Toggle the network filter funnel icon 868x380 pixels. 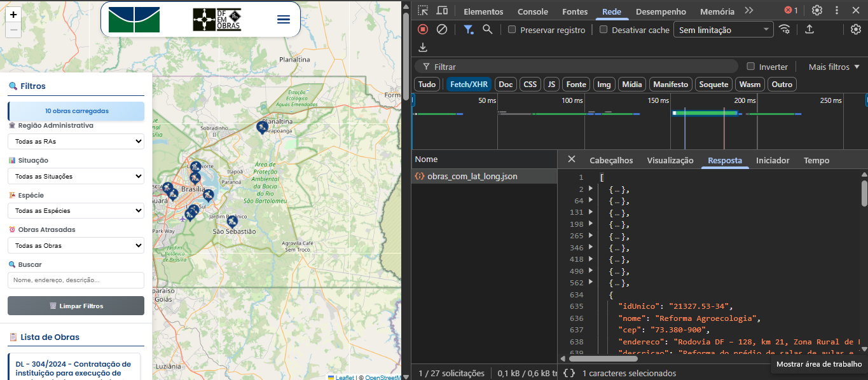(x=469, y=29)
